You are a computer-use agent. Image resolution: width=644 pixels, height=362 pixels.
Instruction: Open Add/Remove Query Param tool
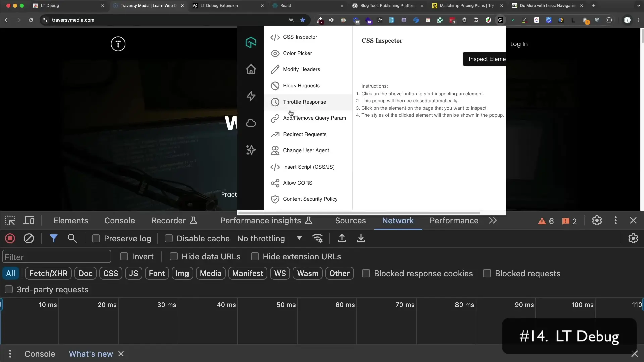tap(308, 118)
